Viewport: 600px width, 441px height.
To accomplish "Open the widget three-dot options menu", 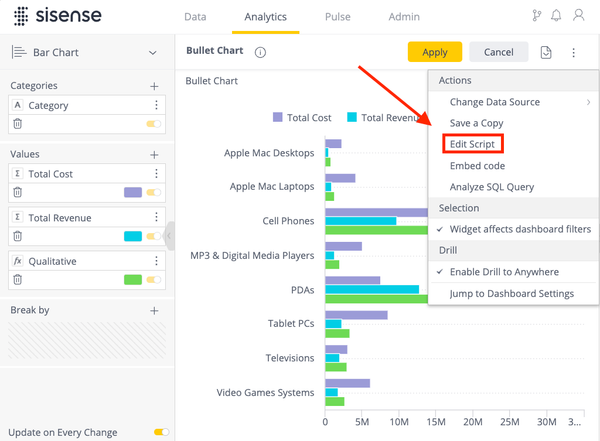I will [x=573, y=52].
